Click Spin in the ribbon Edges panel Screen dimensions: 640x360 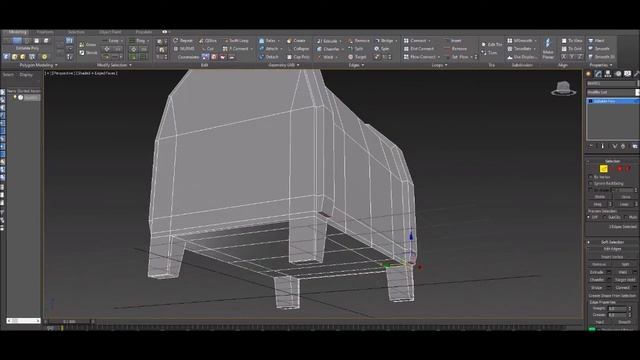pos(382,49)
